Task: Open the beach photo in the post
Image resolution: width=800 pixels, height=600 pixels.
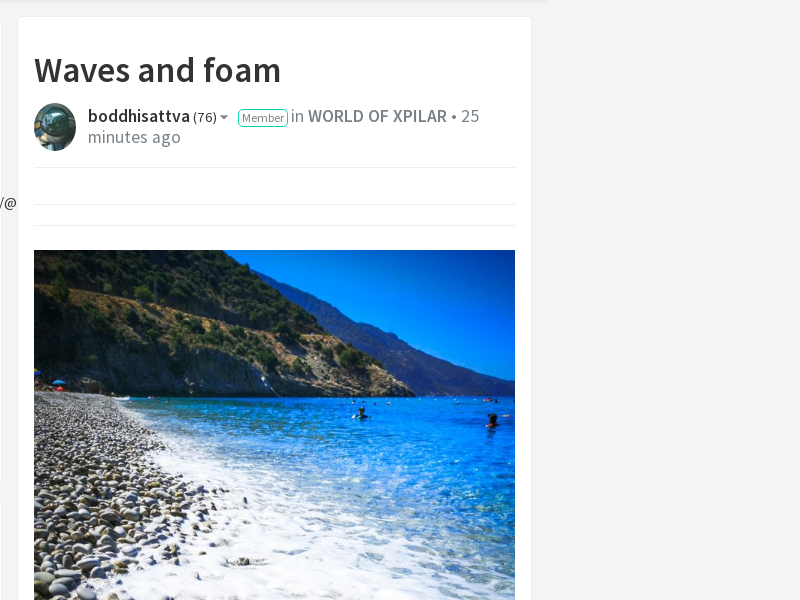Action: point(274,425)
